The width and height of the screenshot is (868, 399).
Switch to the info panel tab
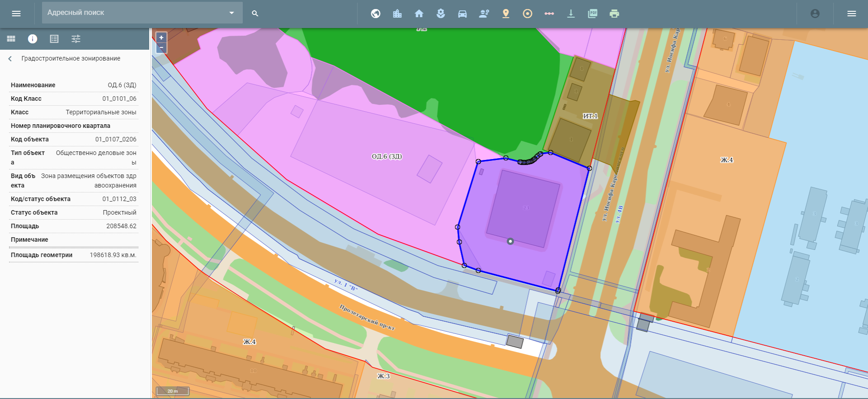33,39
